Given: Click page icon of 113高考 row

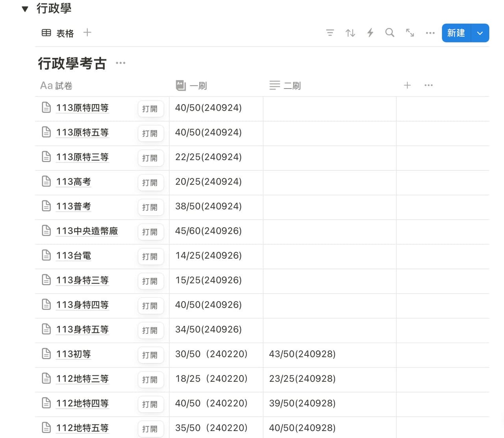Looking at the screenshot, I should tap(46, 181).
